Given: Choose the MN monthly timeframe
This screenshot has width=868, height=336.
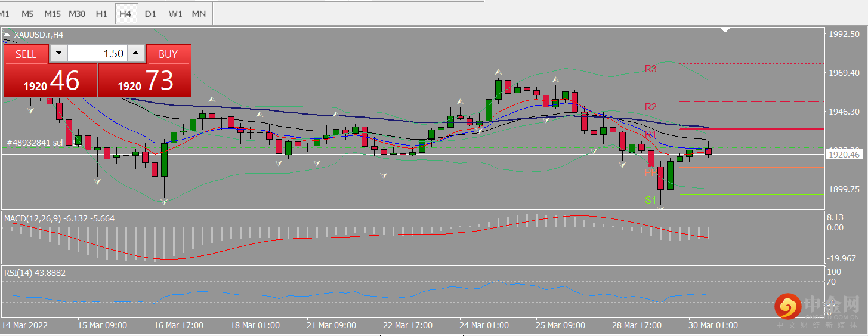Looking at the screenshot, I should coord(199,14).
